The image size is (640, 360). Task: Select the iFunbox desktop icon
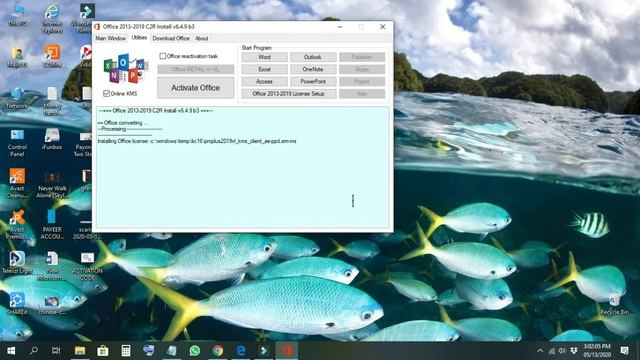pyautogui.click(x=52, y=139)
